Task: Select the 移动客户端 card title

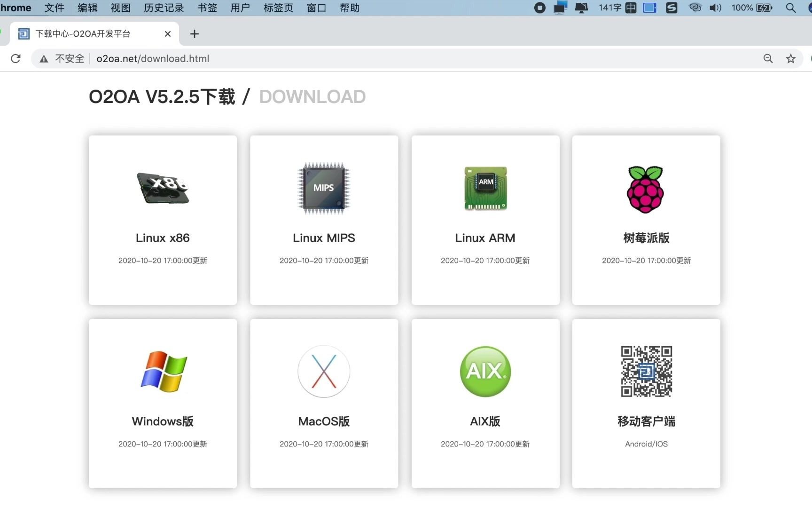Action: [x=646, y=421]
